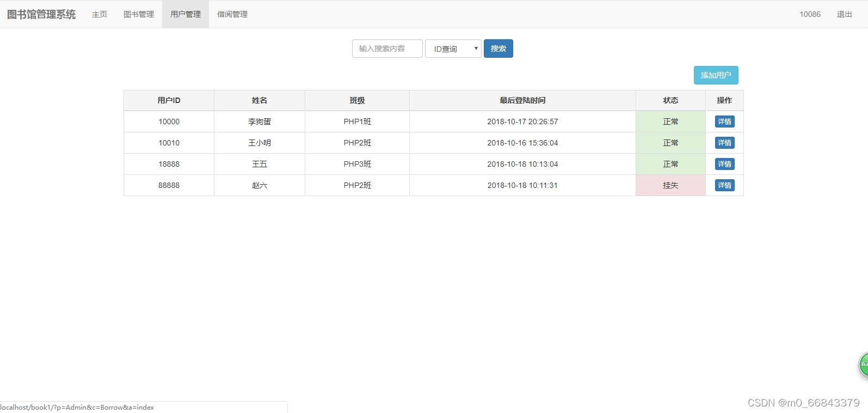The width and height of the screenshot is (868, 413).
Task: Go to the 主页 nav item
Action: pos(100,14)
